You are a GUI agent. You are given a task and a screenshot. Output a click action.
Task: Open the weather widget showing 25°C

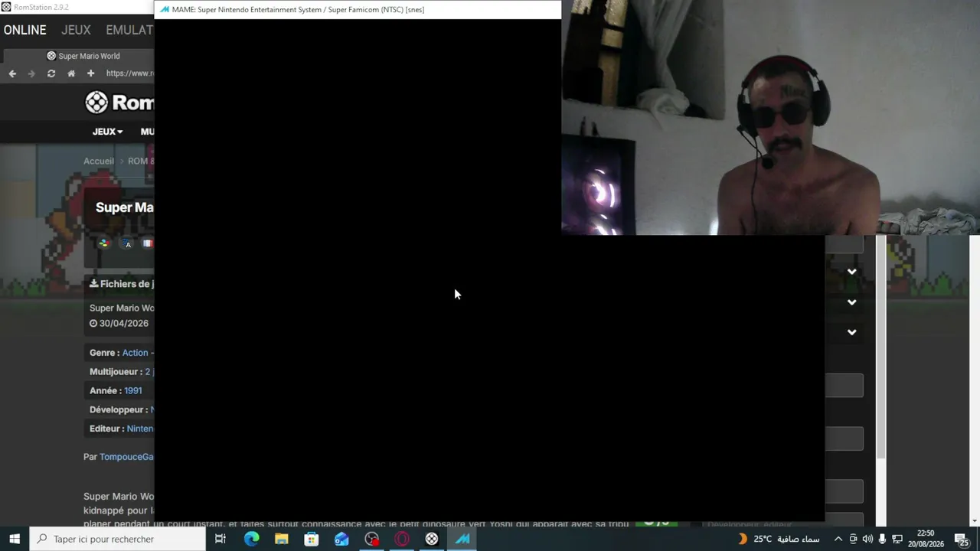click(778, 539)
